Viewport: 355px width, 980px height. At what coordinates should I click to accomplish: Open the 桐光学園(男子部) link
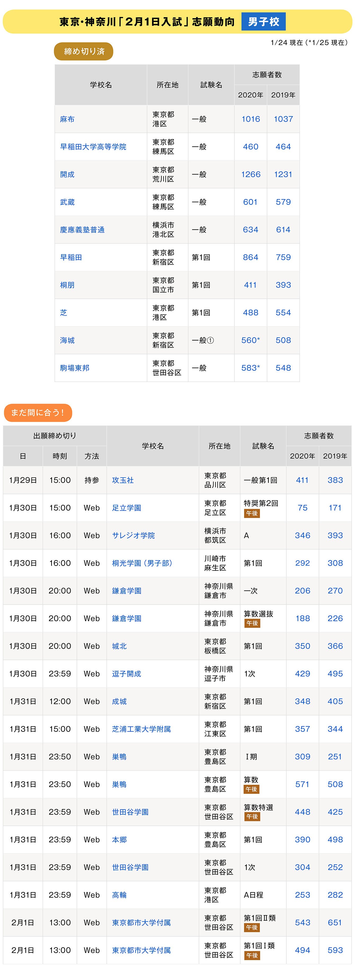[142, 563]
